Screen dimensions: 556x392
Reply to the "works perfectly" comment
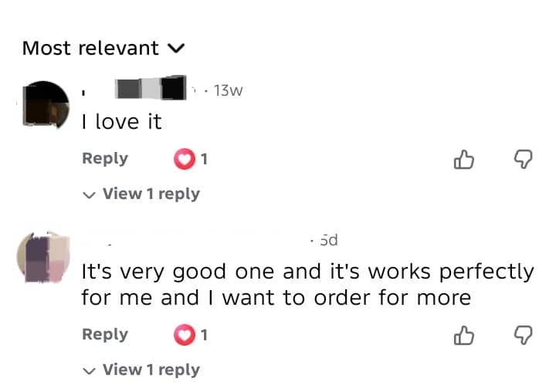click(x=105, y=334)
